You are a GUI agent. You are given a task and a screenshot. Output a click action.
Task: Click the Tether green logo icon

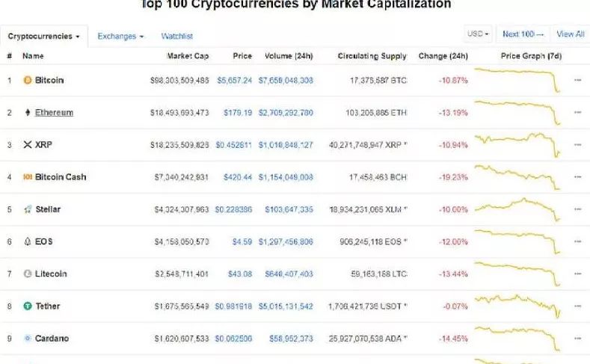pyautogui.click(x=28, y=306)
